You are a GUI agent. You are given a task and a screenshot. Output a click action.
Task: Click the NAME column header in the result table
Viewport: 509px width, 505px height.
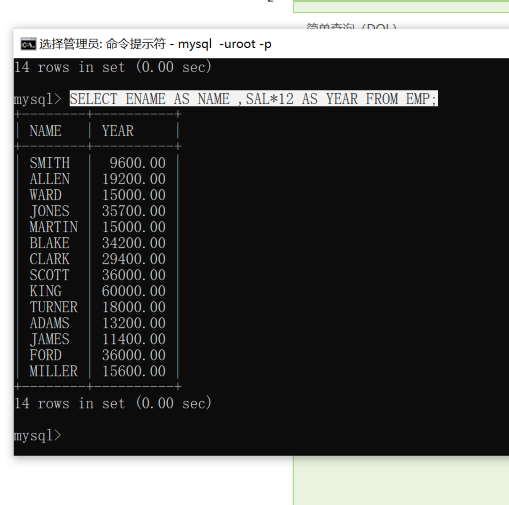45,131
